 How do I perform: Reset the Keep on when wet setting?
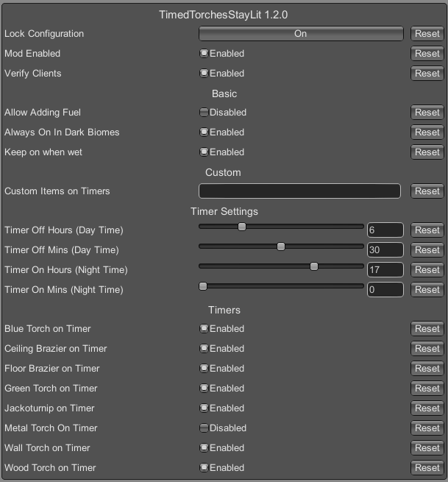(427, 152)
